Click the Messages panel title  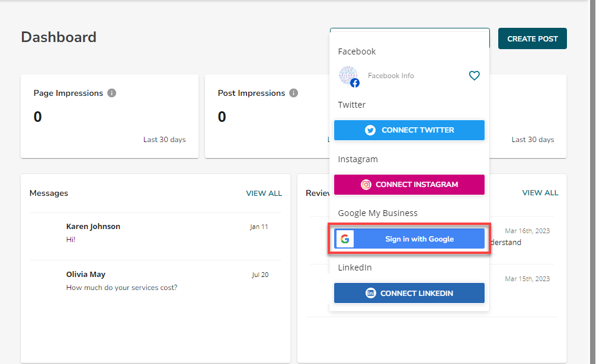(x=49, y=193)
